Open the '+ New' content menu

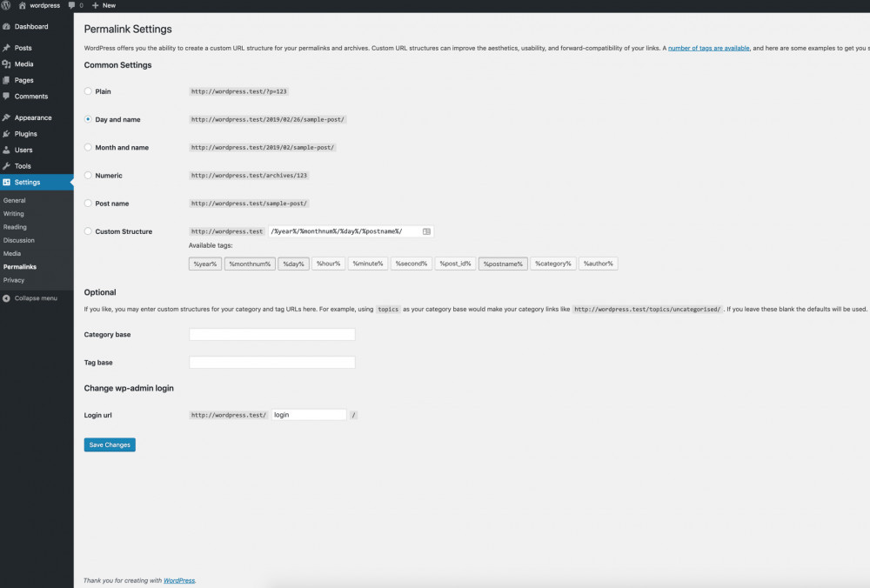(104, 5)
